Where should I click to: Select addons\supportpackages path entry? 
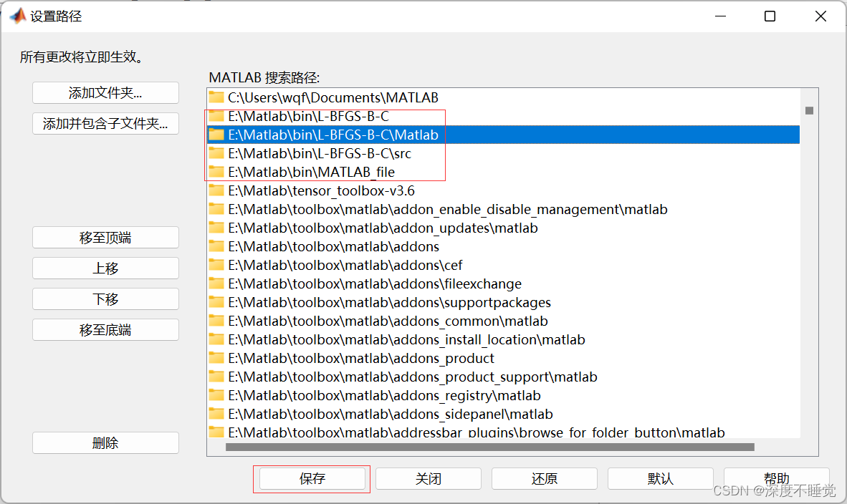(390, 302)
